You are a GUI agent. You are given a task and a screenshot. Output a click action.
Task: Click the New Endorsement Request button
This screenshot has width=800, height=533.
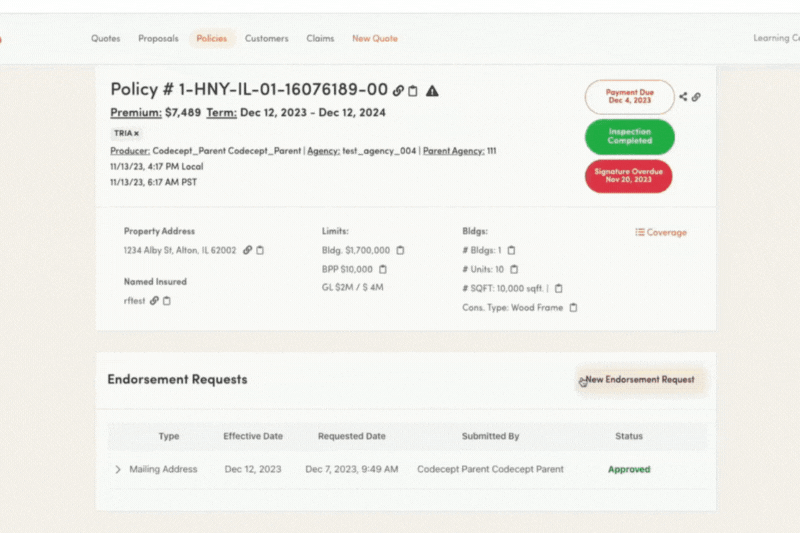[x=640, y=380]
